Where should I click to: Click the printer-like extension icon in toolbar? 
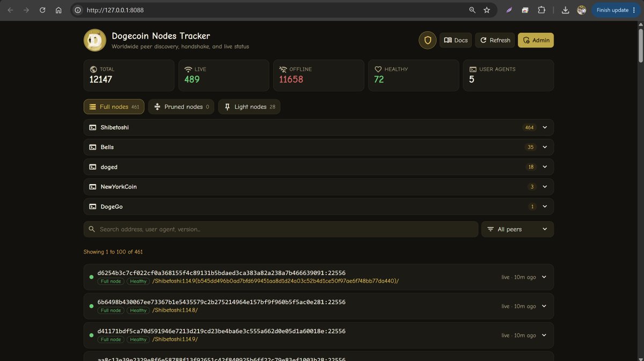point(525,10)
